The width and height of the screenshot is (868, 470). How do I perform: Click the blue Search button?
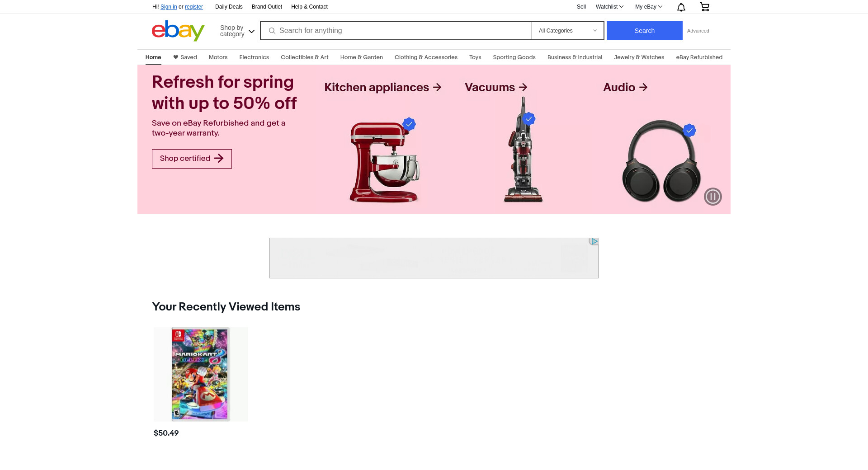pyautogui.click(x=644, y=31)
